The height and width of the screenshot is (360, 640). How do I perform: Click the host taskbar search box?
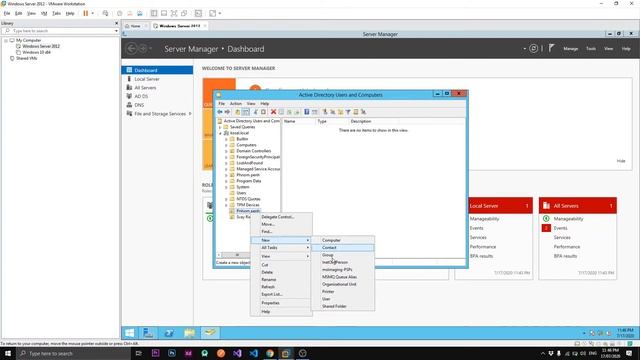pyautogui.click(x=73, y=353)
